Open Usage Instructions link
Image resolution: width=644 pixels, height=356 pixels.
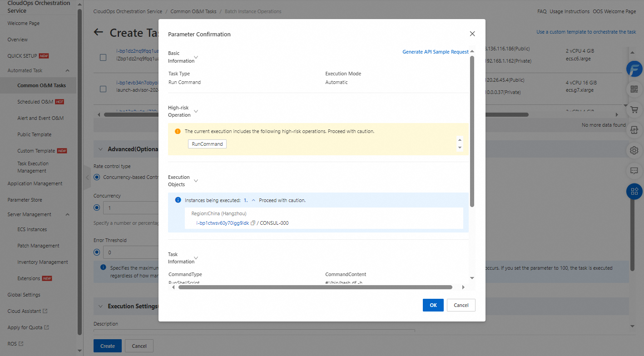click(x=570, y=11)
